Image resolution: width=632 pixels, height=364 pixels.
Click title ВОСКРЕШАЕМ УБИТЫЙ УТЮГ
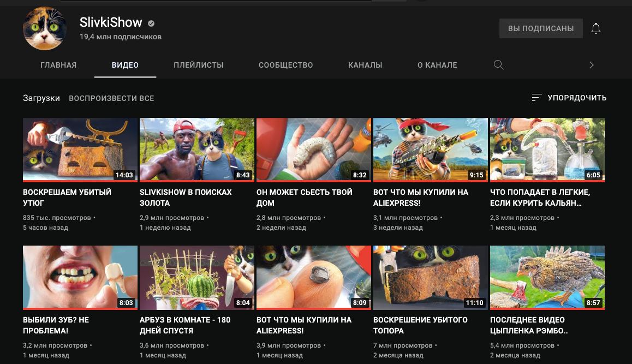point(67,198)
